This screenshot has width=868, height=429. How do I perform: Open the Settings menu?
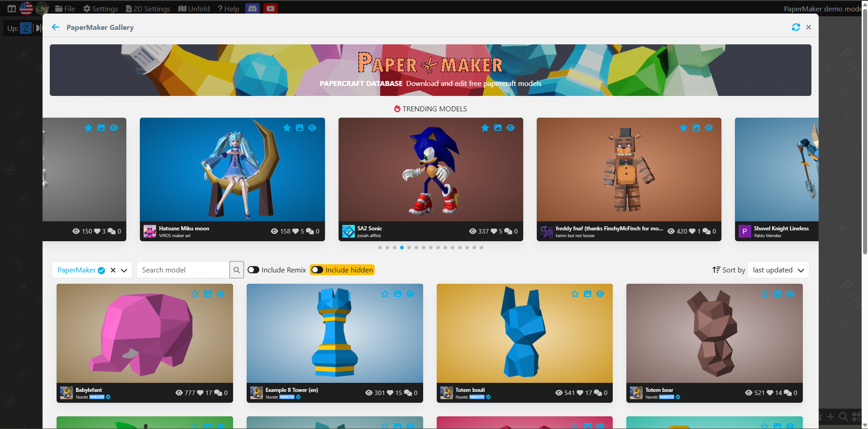point(100,9)
